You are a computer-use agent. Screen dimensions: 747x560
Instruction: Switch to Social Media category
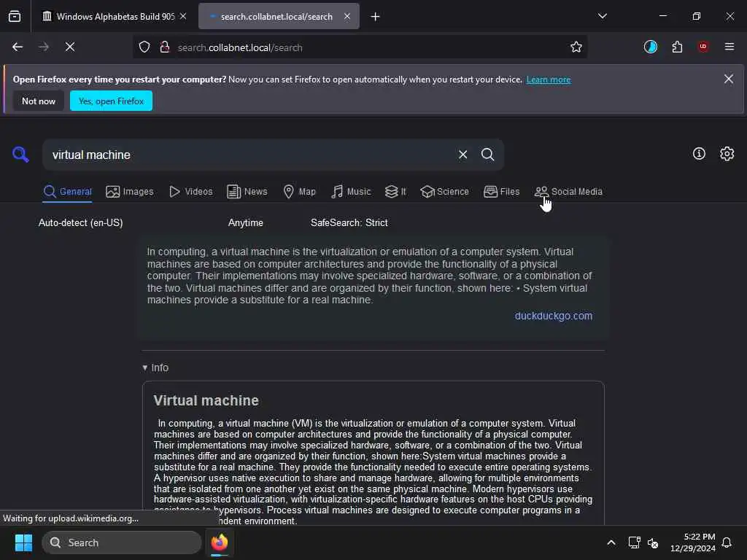pos(568,192)
